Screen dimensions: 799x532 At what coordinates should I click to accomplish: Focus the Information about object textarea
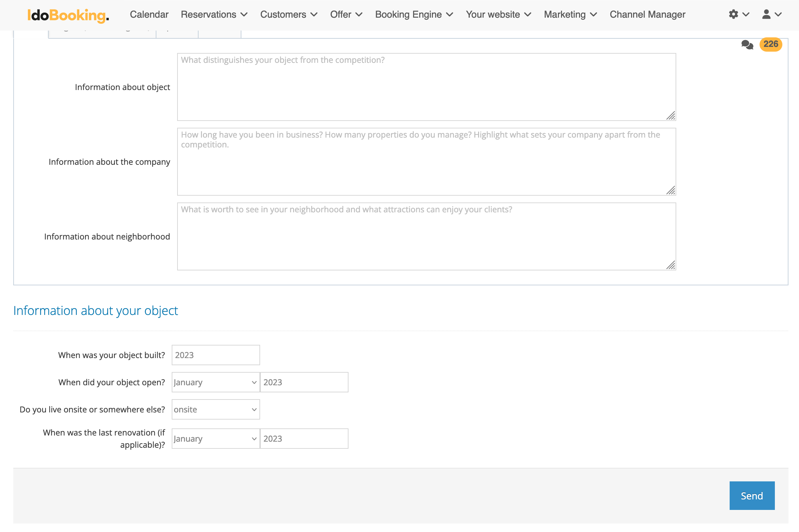point(426,87)
